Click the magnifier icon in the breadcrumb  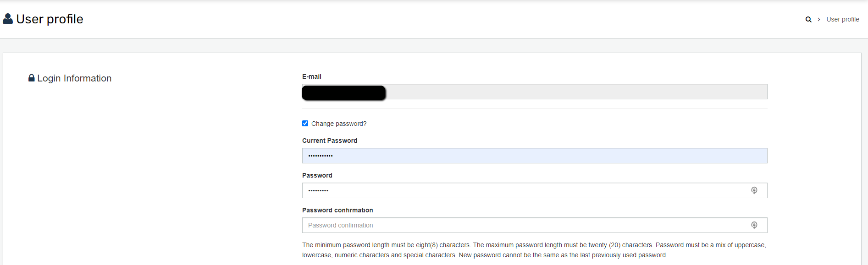[x=808, y=19]
